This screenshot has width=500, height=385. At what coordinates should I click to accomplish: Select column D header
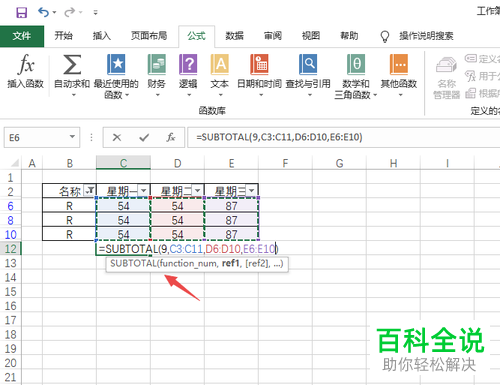177,163
